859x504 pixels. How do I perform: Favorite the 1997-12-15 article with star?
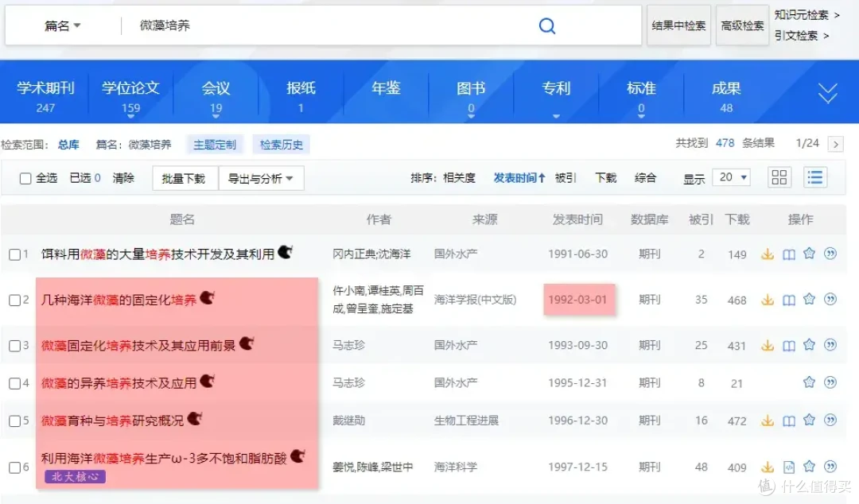pos(809,466)
